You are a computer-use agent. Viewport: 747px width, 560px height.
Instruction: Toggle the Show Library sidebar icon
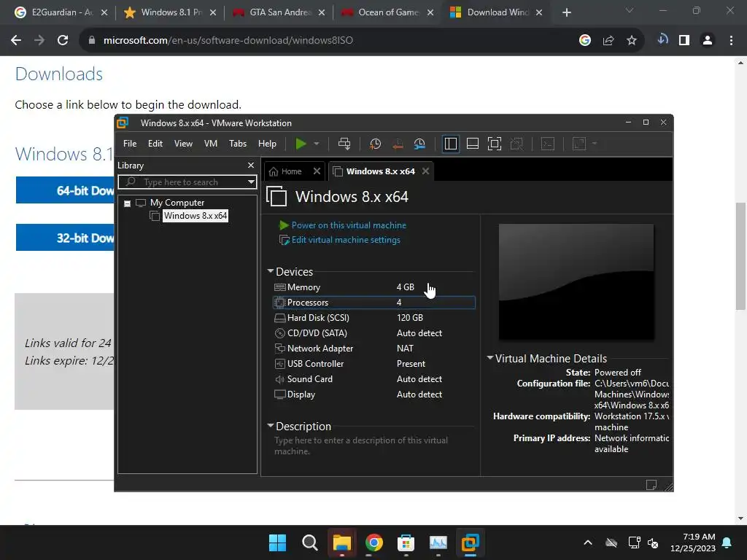tap(450, 144)
